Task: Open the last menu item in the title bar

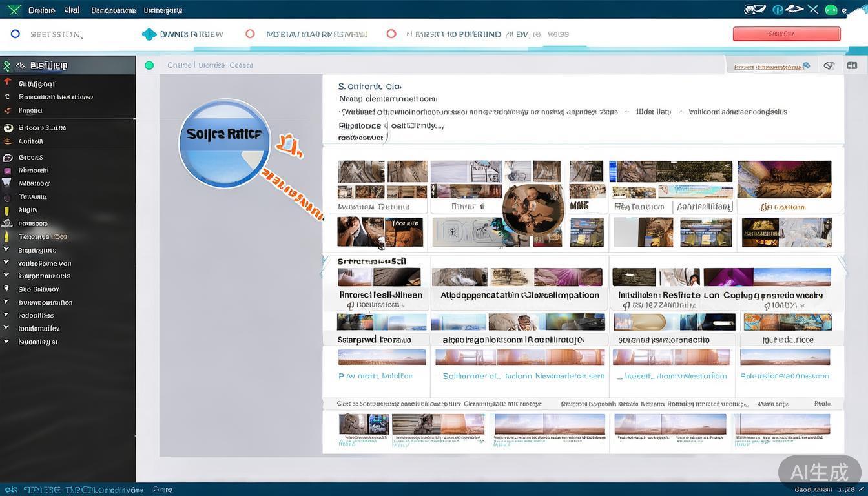Action: (163, 10)
